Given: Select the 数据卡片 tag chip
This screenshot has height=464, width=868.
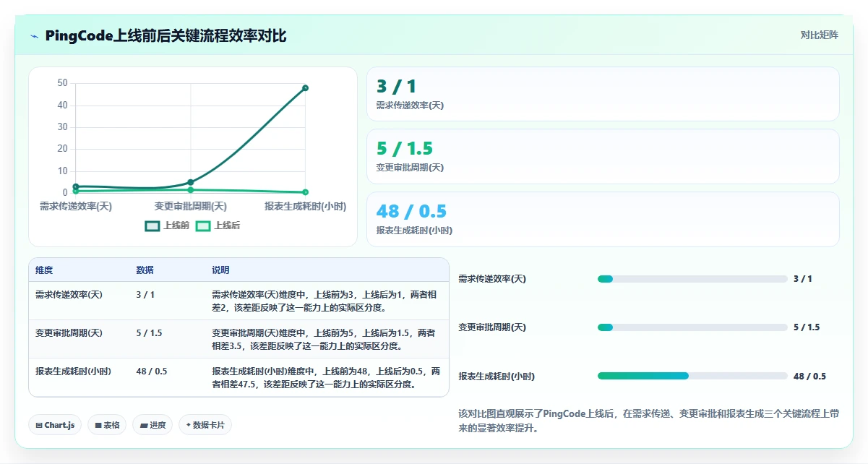Looking at the screenshot, I should coord(205,425).
